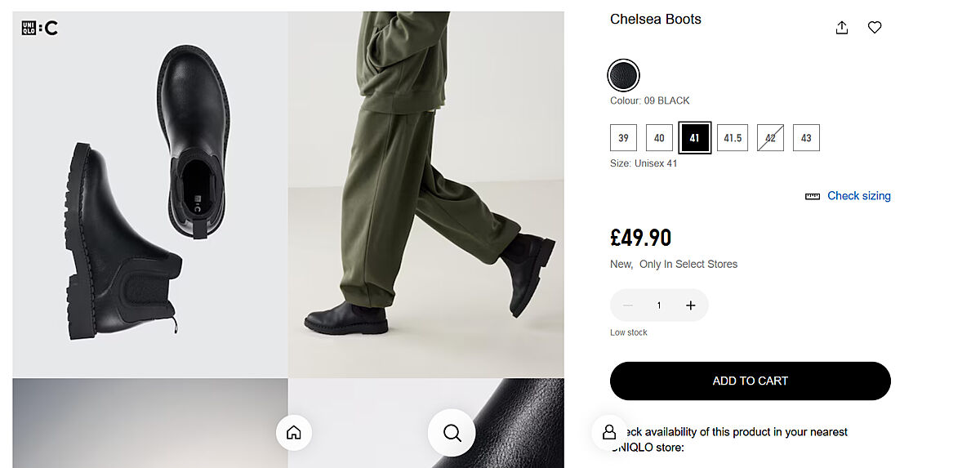Open the home navigation button

[294, 433]
